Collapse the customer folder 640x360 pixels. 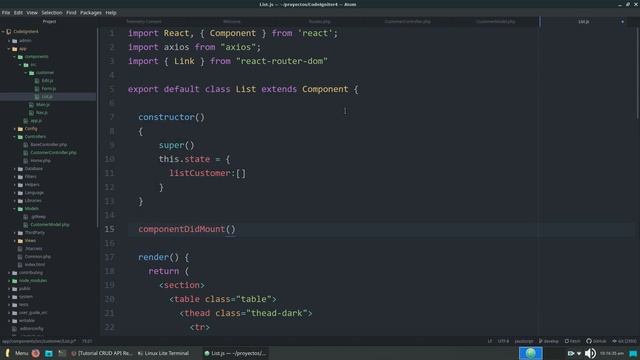coord(26,73)
